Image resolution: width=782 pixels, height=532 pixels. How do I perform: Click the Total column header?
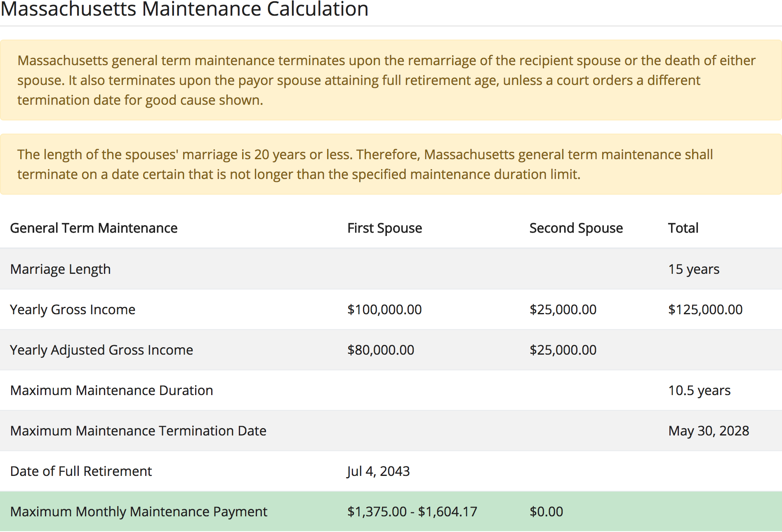683,228
